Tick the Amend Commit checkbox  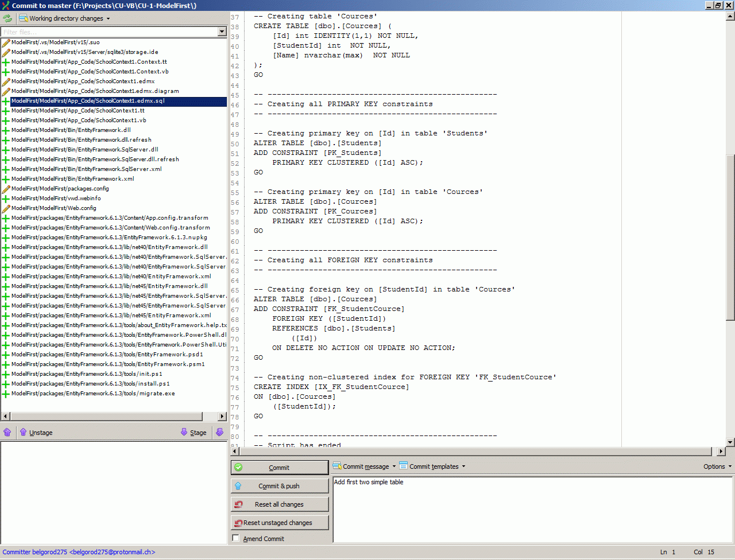pyautogui.click(x=236, y=538)
